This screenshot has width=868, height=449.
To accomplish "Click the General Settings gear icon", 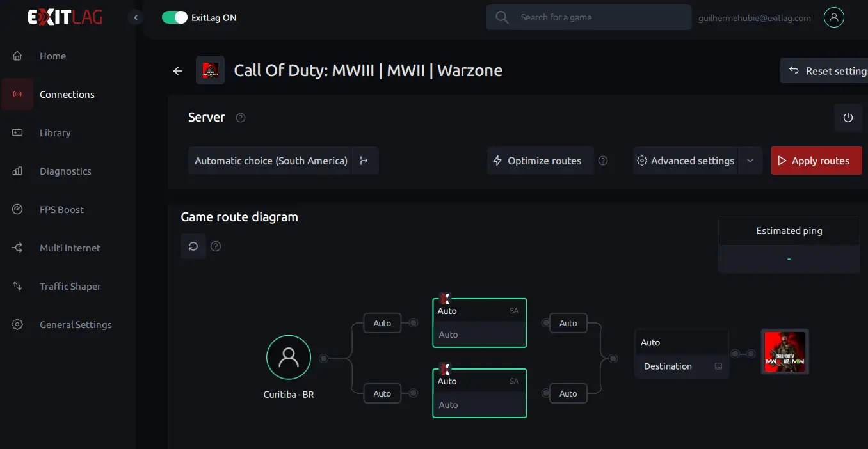I will click(x=17, y=324).
